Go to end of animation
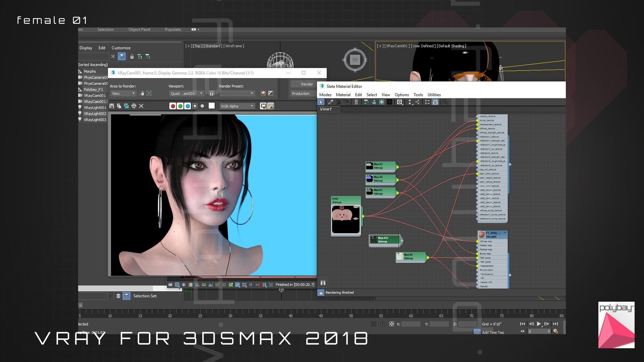This screenshot has width=644, height=362. coord(555,324)
